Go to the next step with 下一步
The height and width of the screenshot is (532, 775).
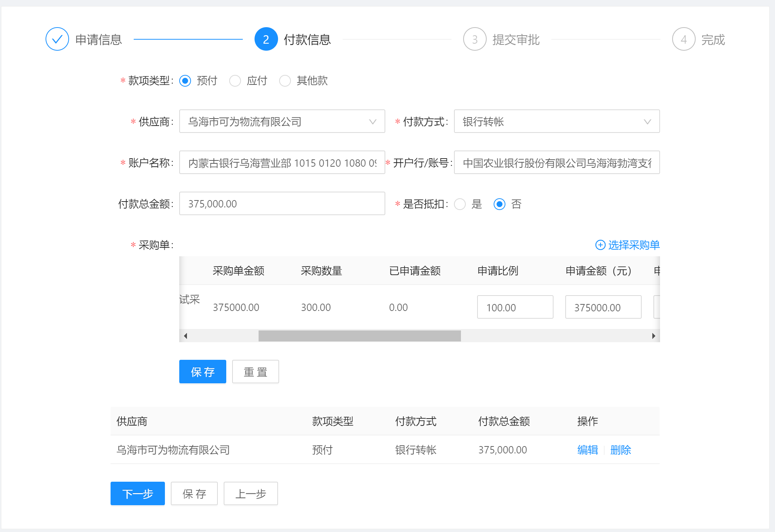click(137, 494)
